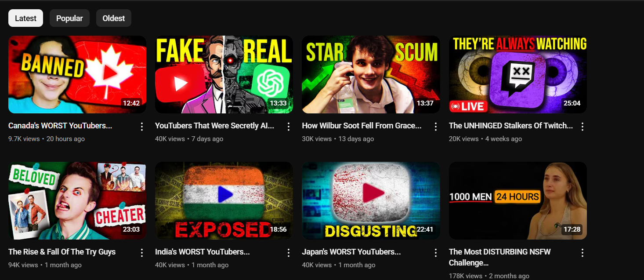Open more actions for Japan's WORST YouTubers
644x280 pixels.
click(x=435, y=253)
